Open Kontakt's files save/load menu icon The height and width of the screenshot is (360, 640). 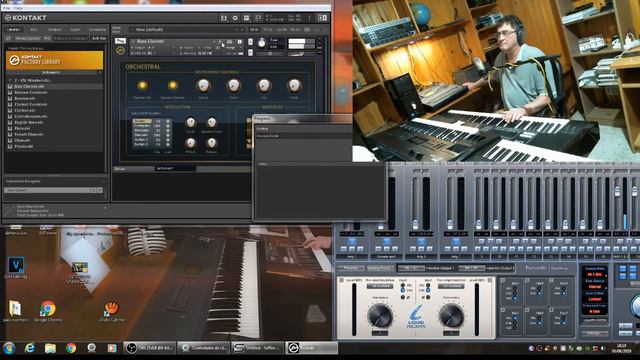(x=224, y=18)
